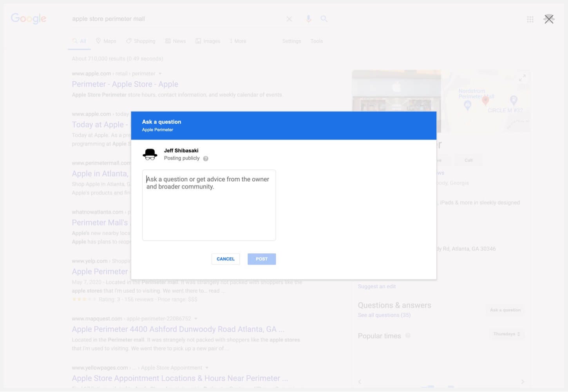Click the Popular times heading
Image resolution: width=568 pixels, height=392 pixels.
click(x=379, y=336)
